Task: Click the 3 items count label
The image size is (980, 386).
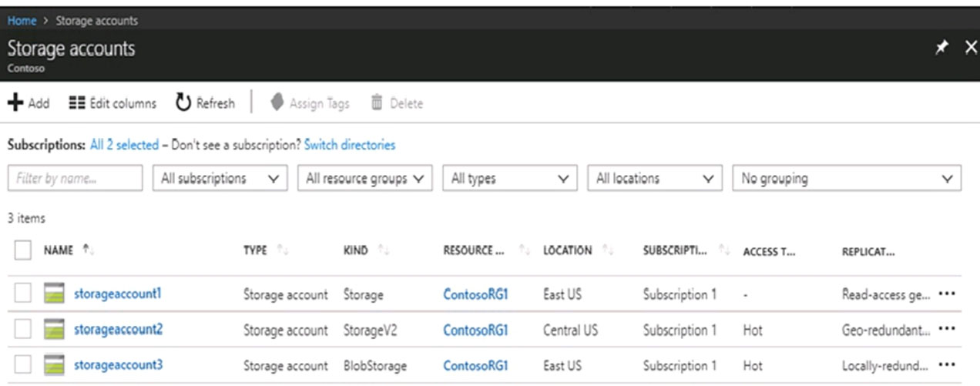Action: point(26,219)
